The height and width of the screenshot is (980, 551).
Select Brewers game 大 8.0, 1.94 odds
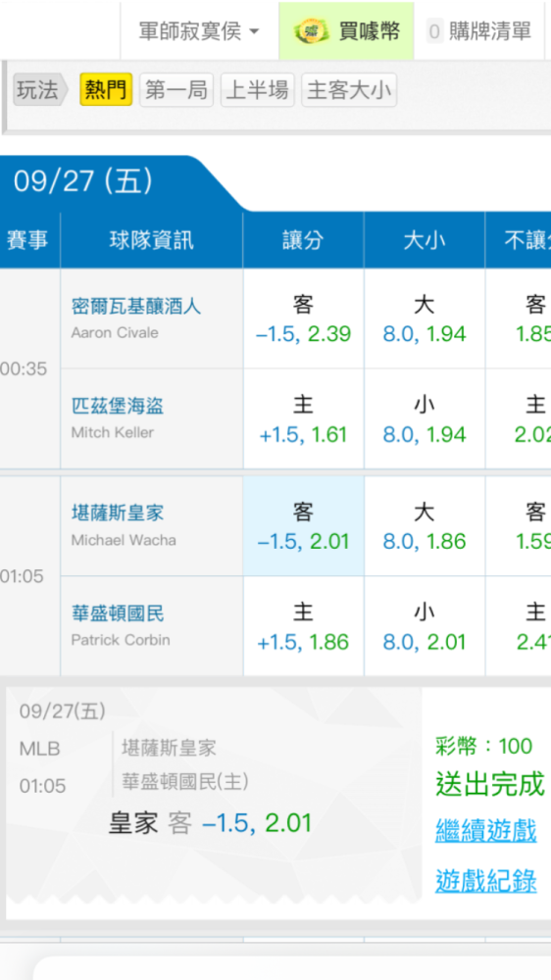click(x=425, y=318)
